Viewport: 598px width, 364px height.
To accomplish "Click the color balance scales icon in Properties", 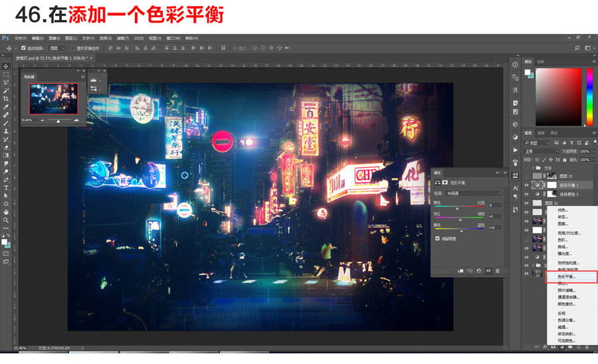I will [437, 183].
